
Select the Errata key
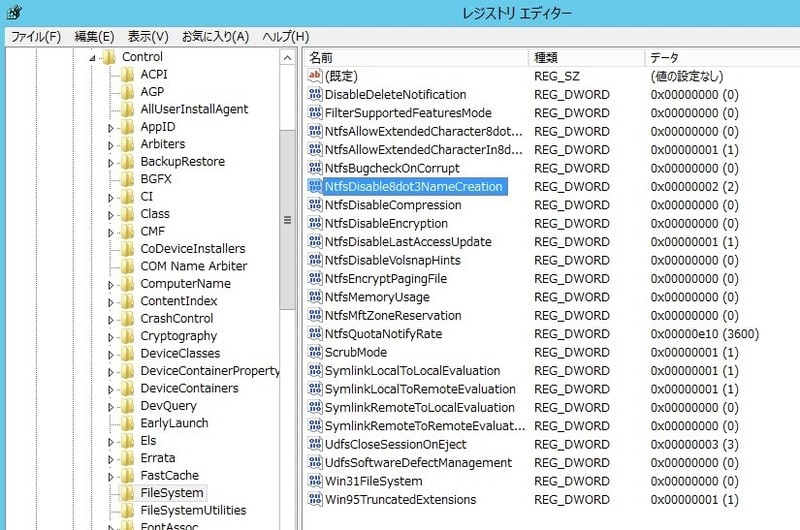158,458
